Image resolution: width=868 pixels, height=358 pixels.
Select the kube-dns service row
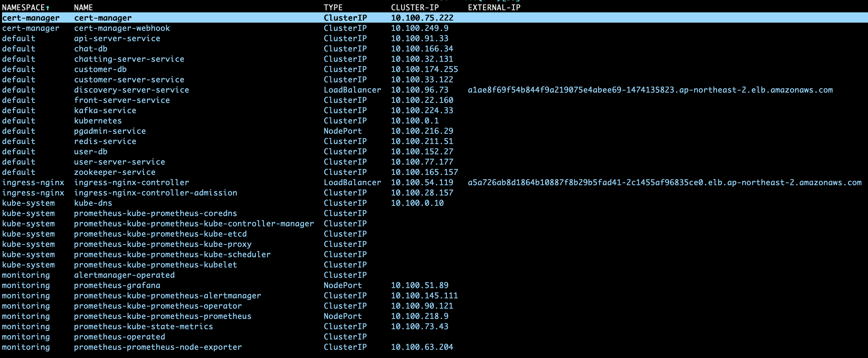point(434,203)
